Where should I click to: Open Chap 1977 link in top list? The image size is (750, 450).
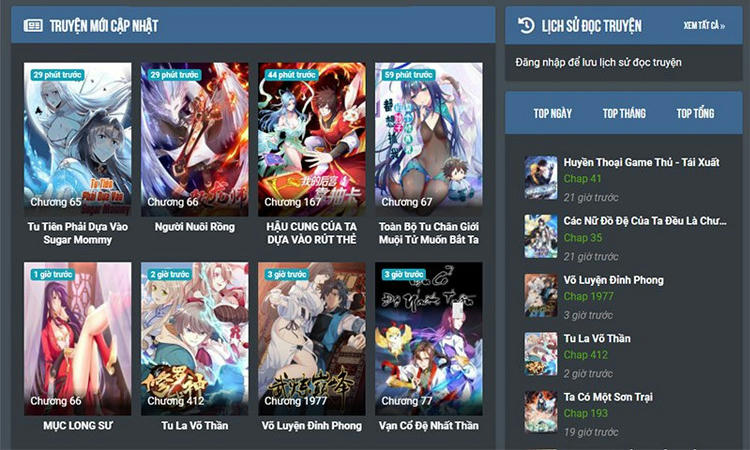click(588, 297)
